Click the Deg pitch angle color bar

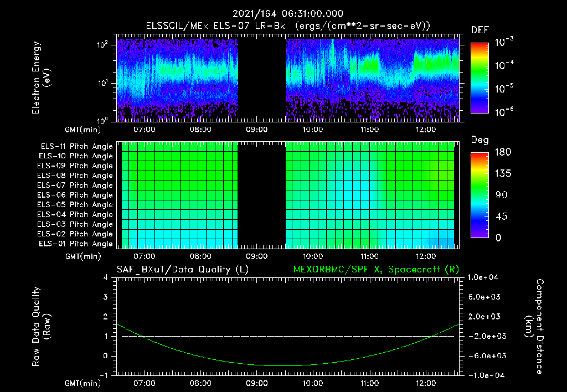pyautogui.click(x=480, y=195)
